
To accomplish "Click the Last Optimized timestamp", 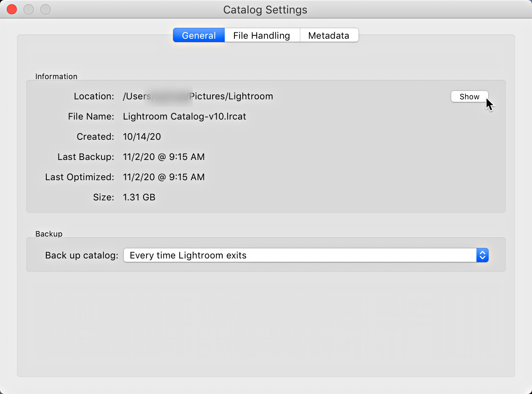I will (x=164, y=177).
